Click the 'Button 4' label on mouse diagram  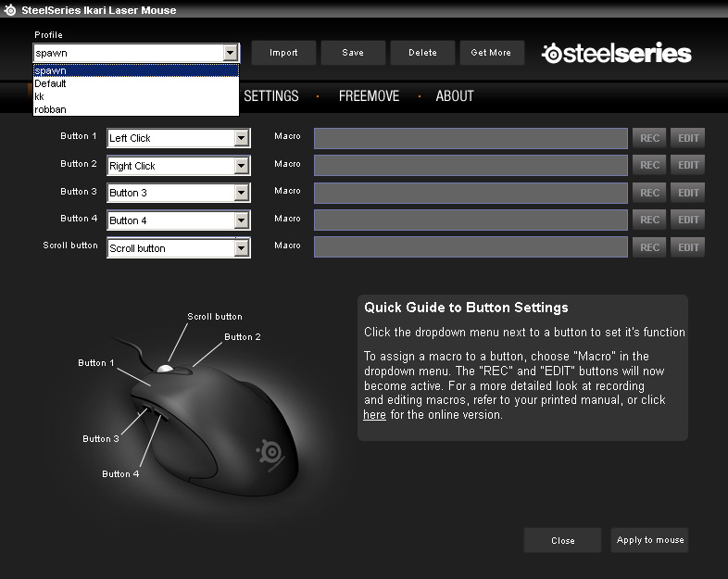(120, 474)
